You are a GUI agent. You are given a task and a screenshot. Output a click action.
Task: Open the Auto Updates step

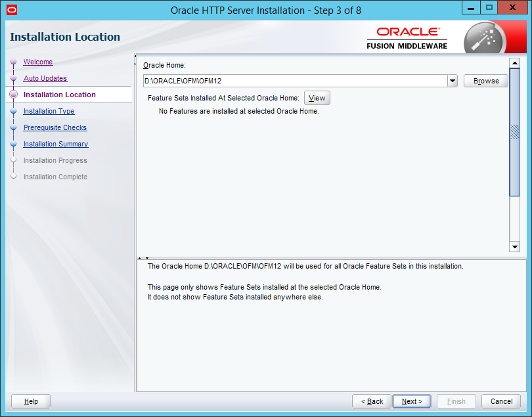45,78
